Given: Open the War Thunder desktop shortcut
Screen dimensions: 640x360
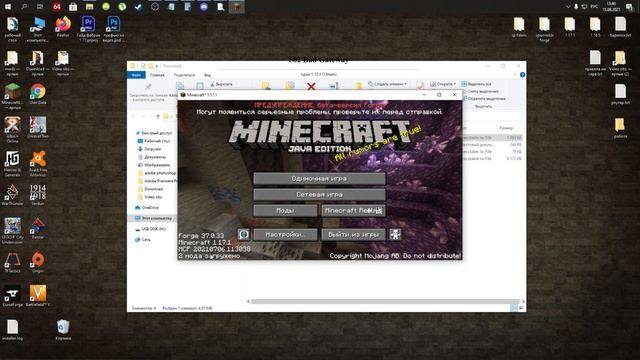Looking at the screenshot, I should click(12, 195).
